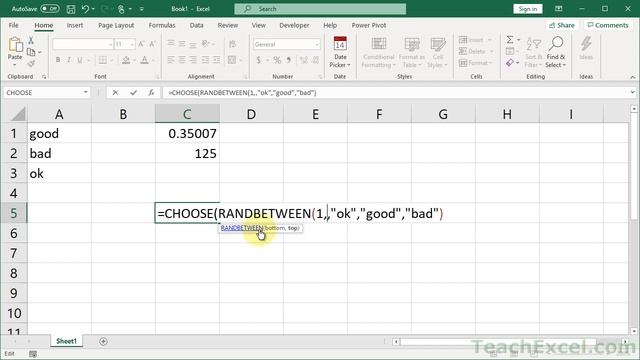
Task: Open Sort & Filter
Action: click(533, 52)
